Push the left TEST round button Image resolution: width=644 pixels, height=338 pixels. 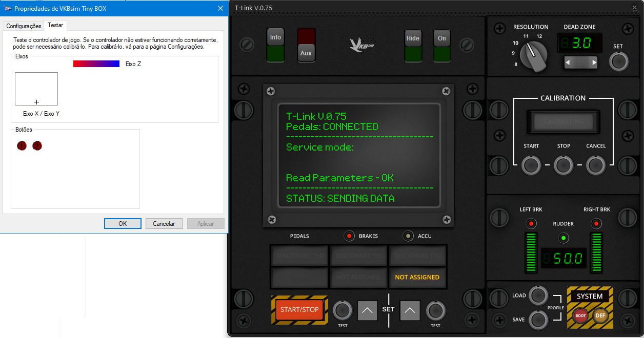[x=343, y=310]
